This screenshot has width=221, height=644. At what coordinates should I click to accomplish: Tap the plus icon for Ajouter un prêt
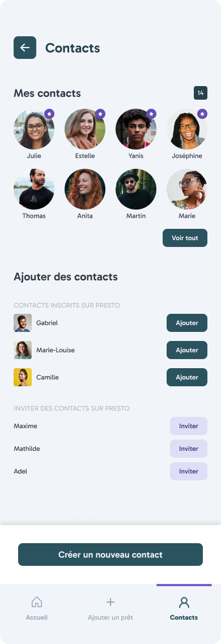110,602
